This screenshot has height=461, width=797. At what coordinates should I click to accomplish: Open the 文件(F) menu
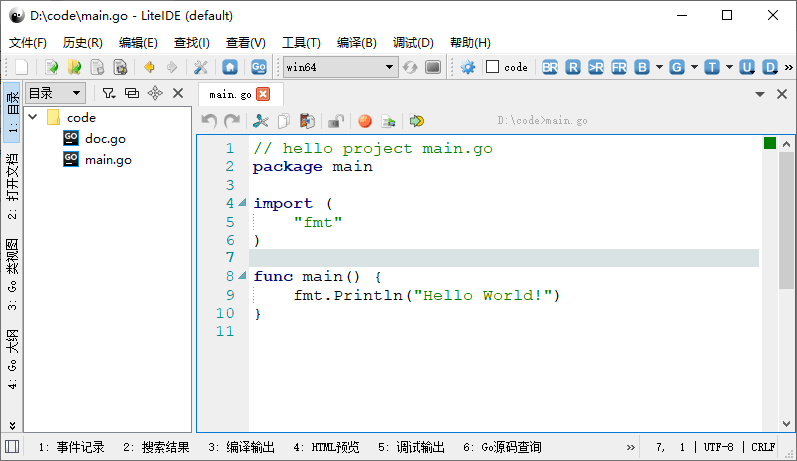[28, 43]
